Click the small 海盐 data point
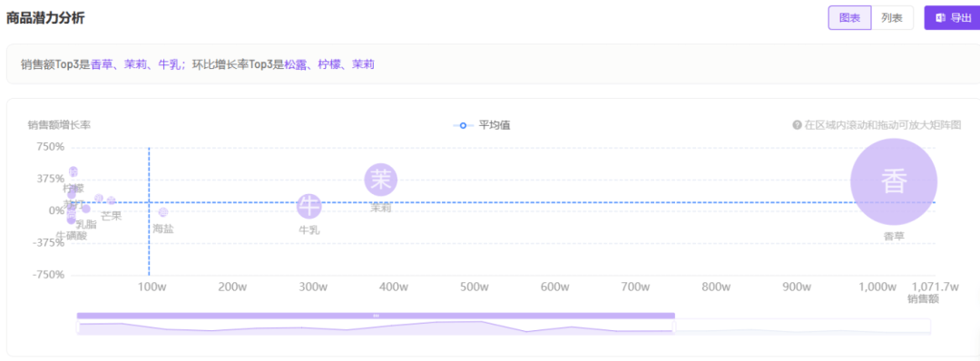Screen dimensions: 980x361 163,212
